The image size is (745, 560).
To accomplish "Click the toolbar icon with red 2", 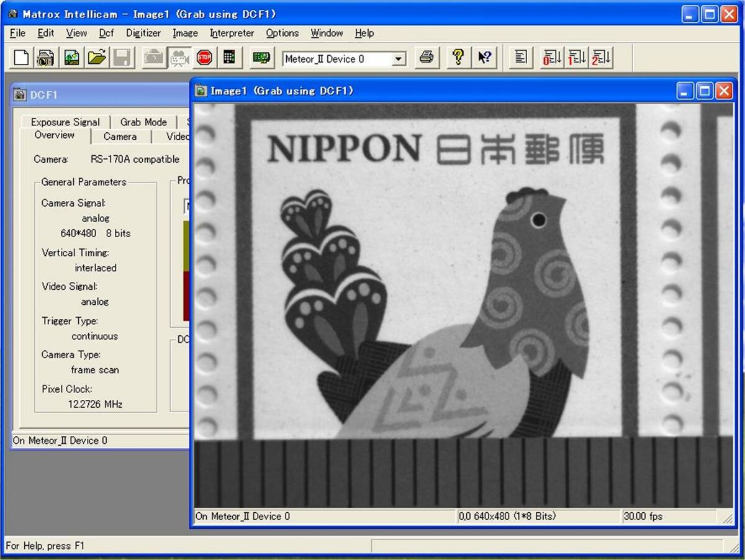I will click(602, 58).
